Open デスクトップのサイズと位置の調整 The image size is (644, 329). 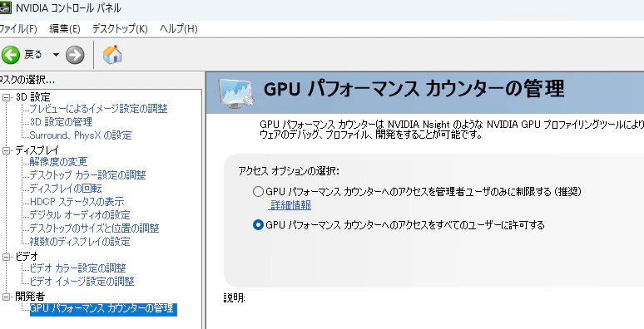tap(95, 228)
